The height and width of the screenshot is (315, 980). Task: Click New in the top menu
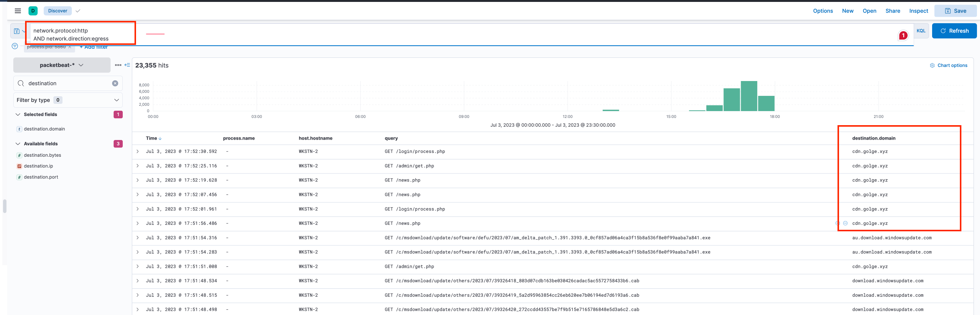(848, 11)
